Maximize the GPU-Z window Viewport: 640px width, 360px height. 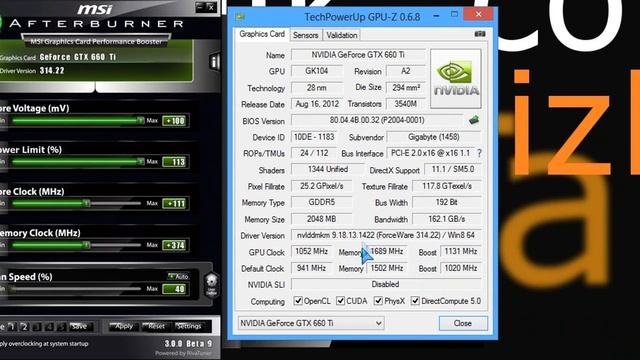point(454,15)
